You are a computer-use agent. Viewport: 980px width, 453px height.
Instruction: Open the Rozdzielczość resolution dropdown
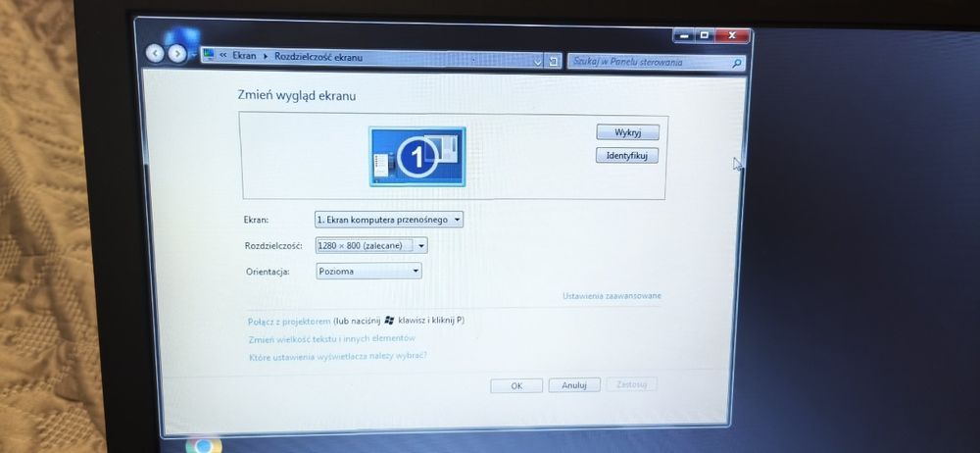[x=371, y=245]
